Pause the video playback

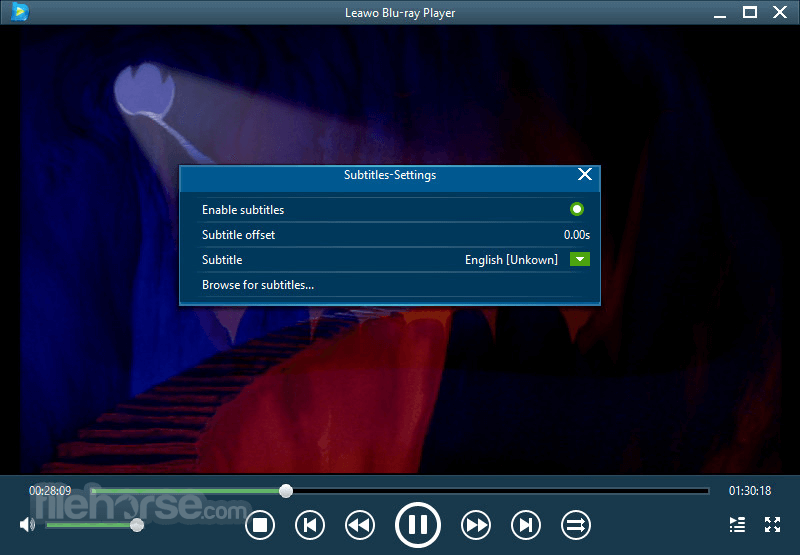[x=418, y=525]
